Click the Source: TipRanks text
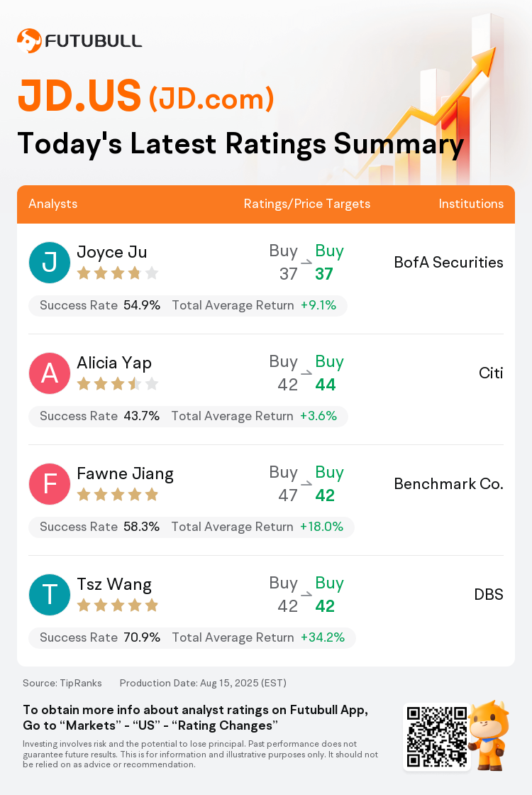Image resolution: width=532 pixels, height=795 pixels. click(x=62, y=683)
